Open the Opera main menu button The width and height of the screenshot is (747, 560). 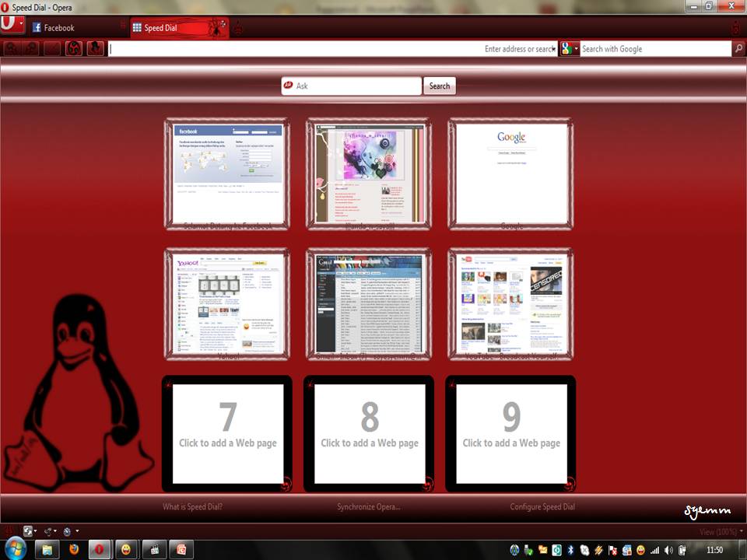(x=13, y=24)
